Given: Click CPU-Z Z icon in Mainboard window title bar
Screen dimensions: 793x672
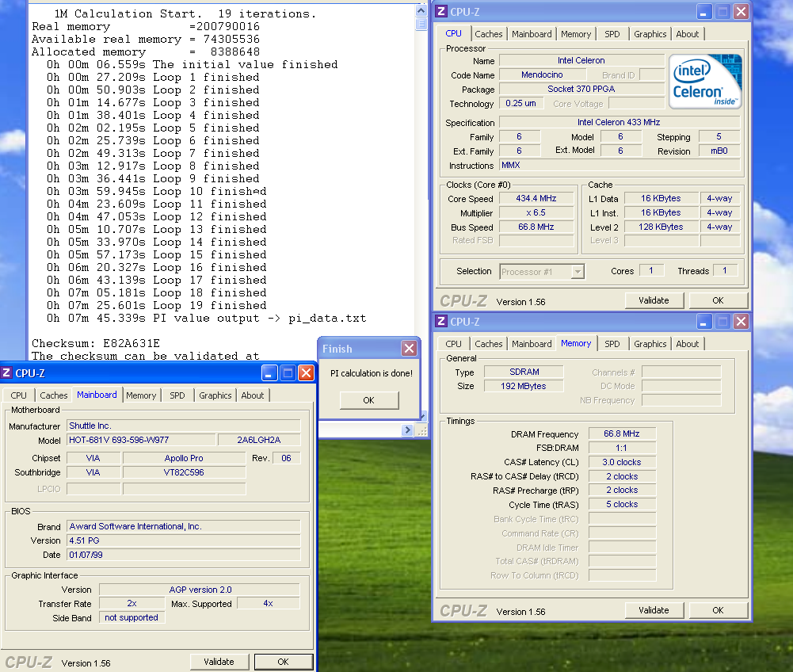Looking at the screenshot, I should 6,373.
